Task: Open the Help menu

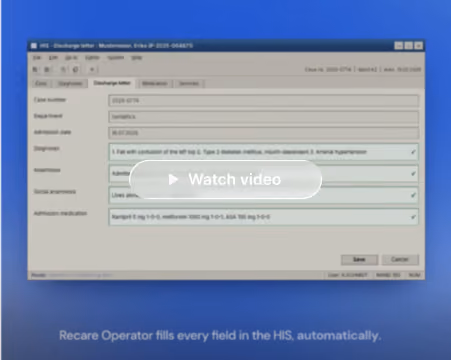Action: coord(137,58)
